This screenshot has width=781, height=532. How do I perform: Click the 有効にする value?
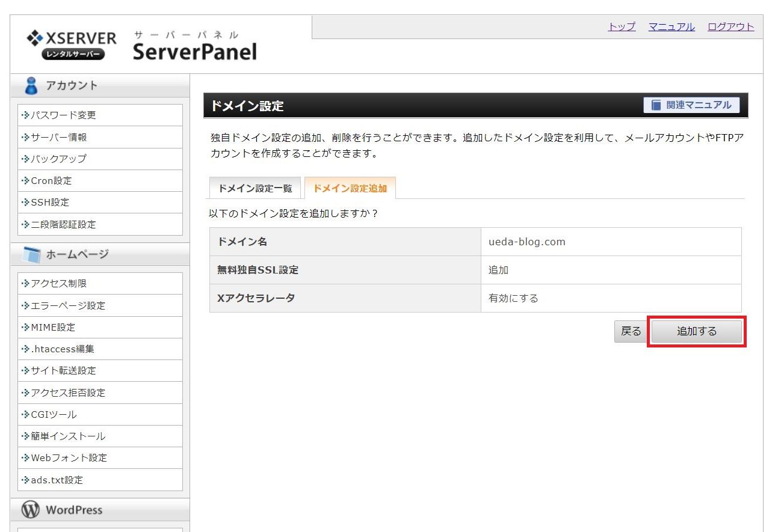point(513,298)
